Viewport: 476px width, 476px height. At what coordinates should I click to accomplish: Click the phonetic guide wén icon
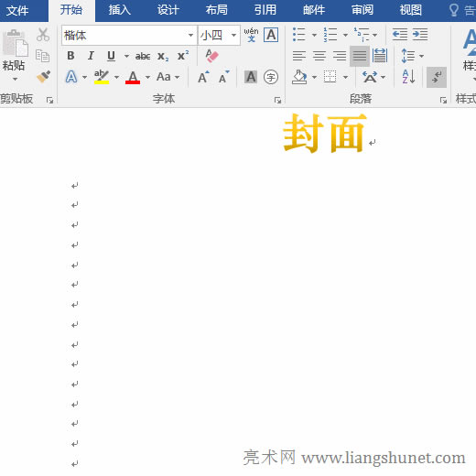coord(251,35)
